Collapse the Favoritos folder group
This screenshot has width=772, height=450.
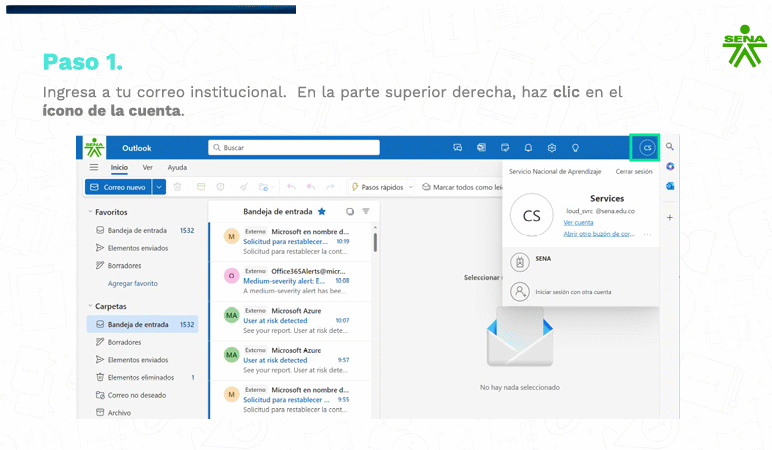click(88, 212)
